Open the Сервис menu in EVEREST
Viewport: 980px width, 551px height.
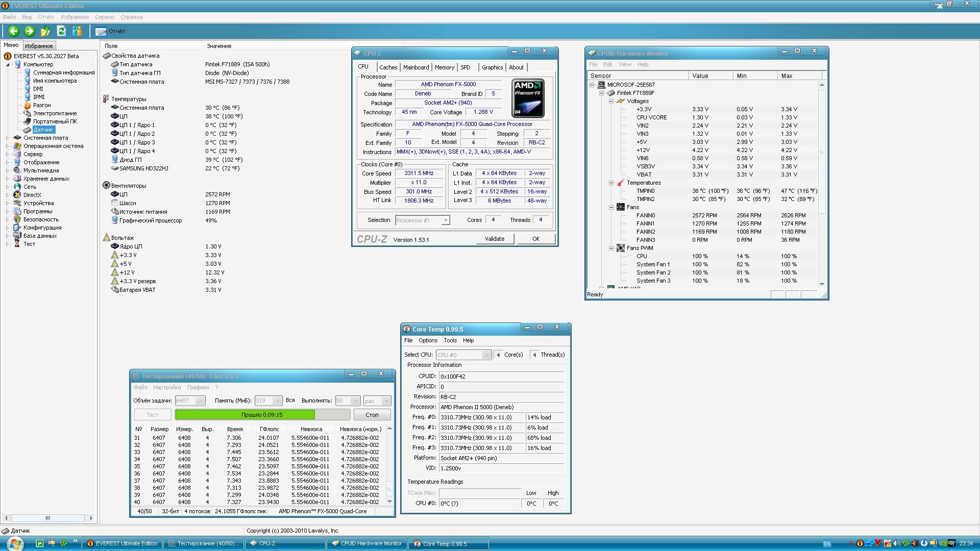105,17
